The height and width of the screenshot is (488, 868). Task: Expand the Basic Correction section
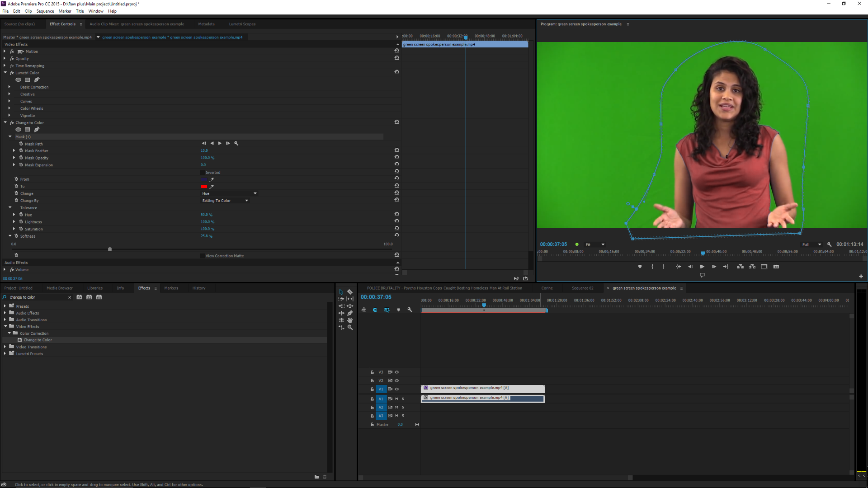[9, 87]
